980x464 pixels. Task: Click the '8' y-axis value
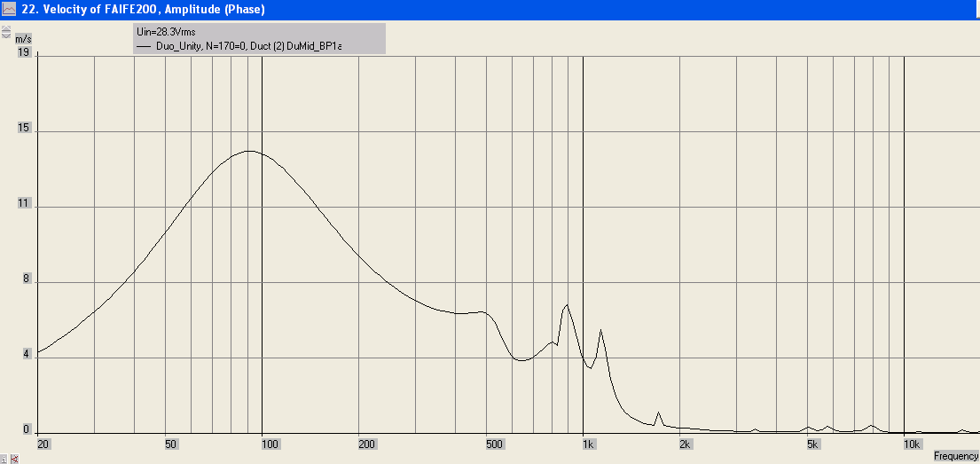point(27,279)
